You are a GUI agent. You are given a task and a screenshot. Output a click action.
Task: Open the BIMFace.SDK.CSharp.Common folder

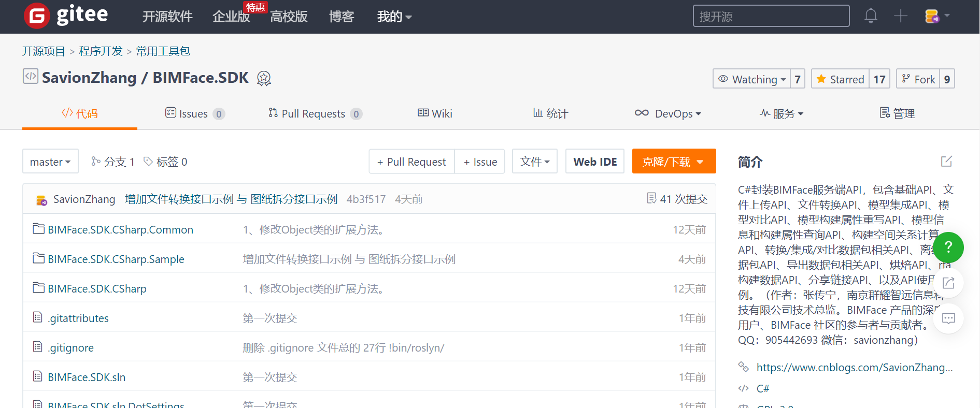click(x=120, y=229)
